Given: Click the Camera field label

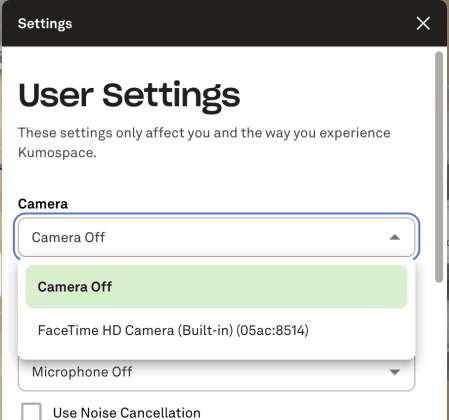Looking at the screenshot, I should (x=43, y=204).
